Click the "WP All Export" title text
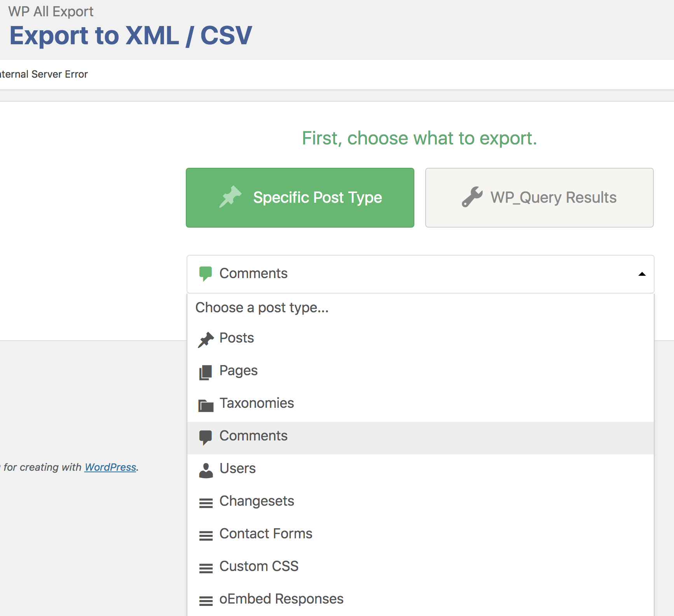The image size is (674, 616). (x=51, y=12)
